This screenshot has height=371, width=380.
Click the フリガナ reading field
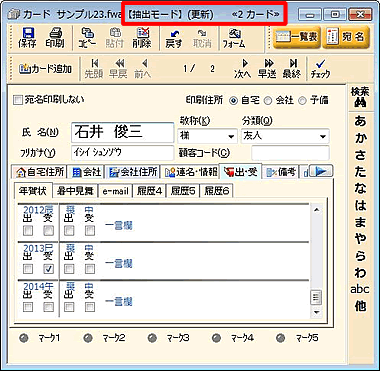123,153
